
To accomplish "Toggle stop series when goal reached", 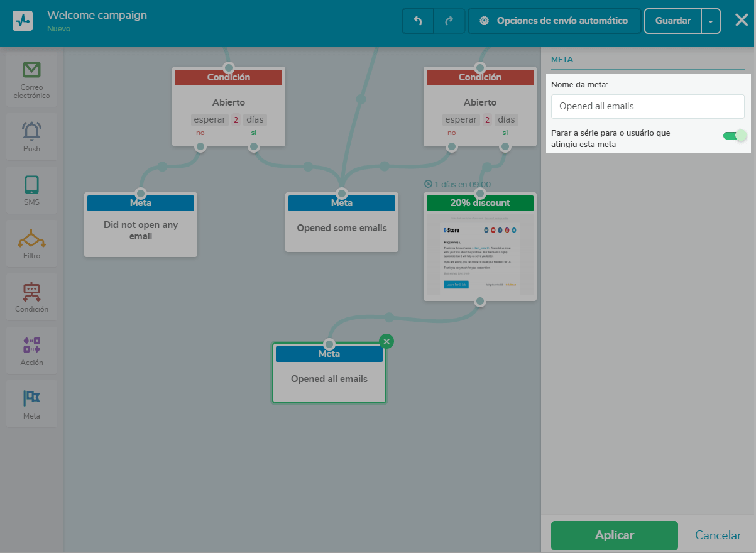I will 735,135.
